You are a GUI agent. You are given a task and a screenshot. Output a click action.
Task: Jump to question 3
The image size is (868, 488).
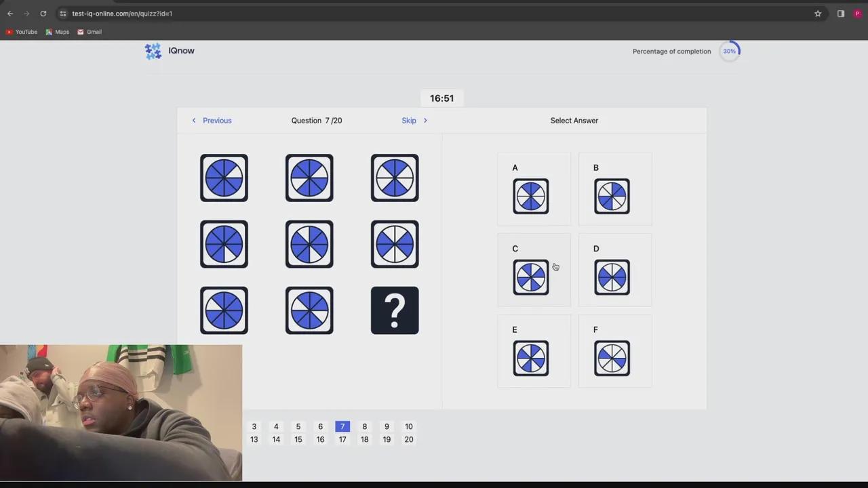tap(254, 426)
